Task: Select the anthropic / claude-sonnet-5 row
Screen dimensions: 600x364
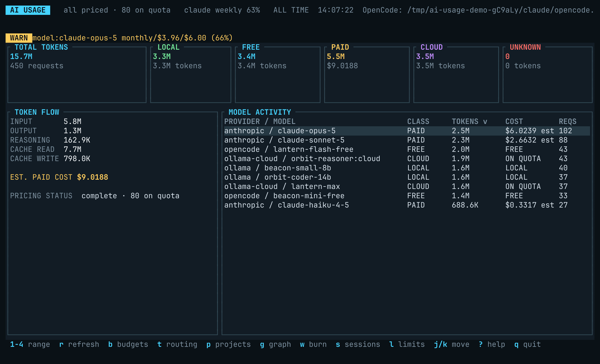Action: pyautogui.click(x=407, y=140)
